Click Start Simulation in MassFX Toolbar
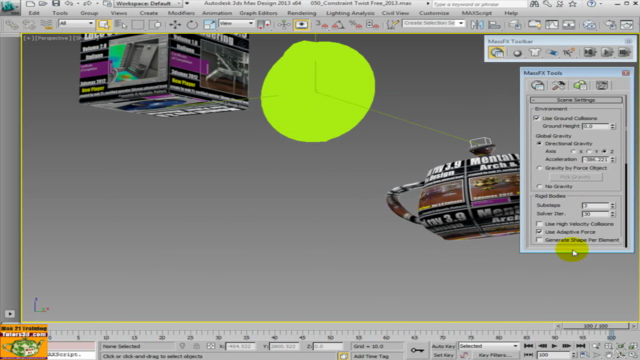640x360 pixels. coord(607,53)
